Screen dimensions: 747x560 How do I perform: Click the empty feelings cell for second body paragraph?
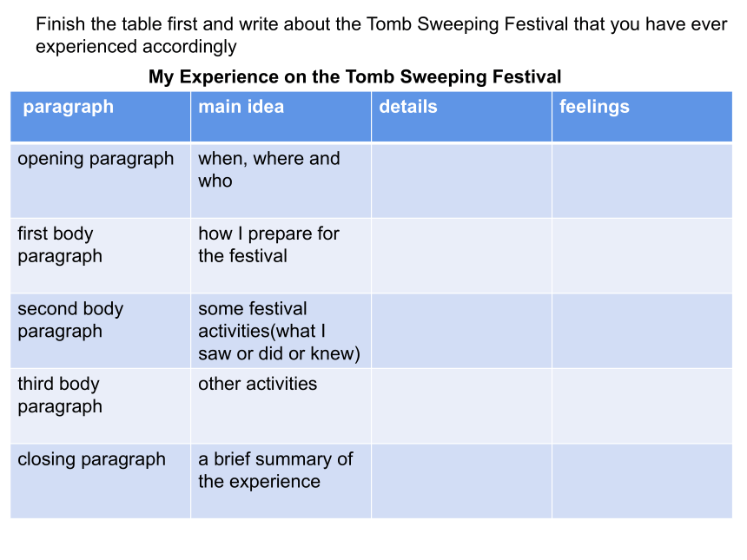pos(642,331)
